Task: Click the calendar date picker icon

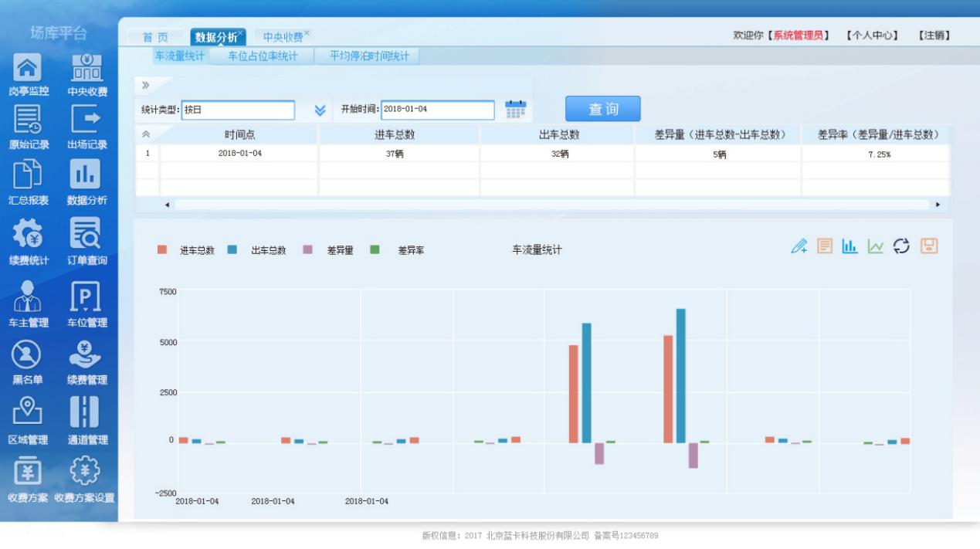Action: (x=515, y=110)
